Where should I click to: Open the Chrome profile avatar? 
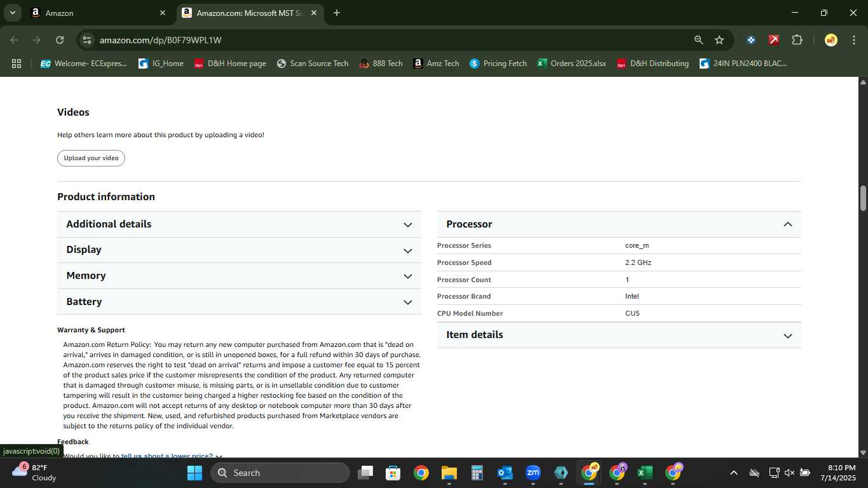tap(831, 40)
